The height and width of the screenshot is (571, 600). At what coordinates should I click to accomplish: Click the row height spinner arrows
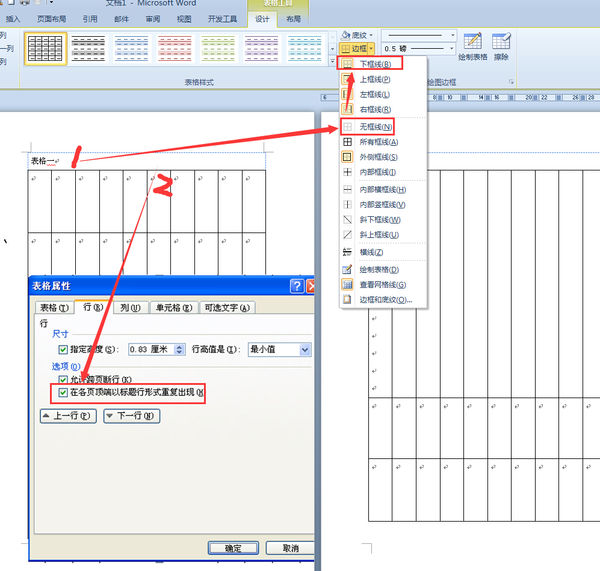point(179,349)
